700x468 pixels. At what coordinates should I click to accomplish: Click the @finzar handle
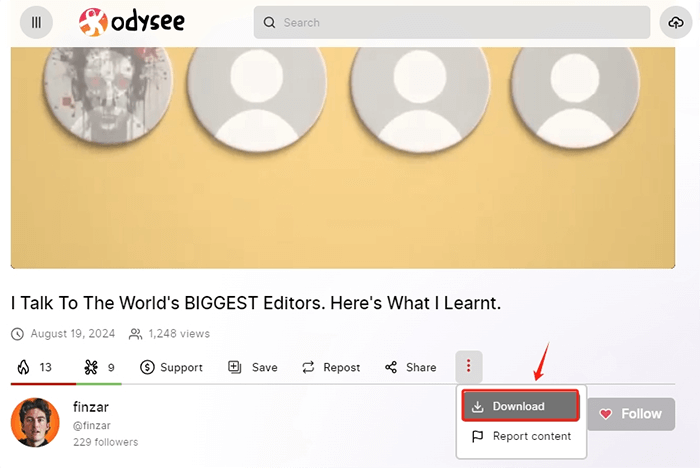pyautogui.click(x=92, y=426)
